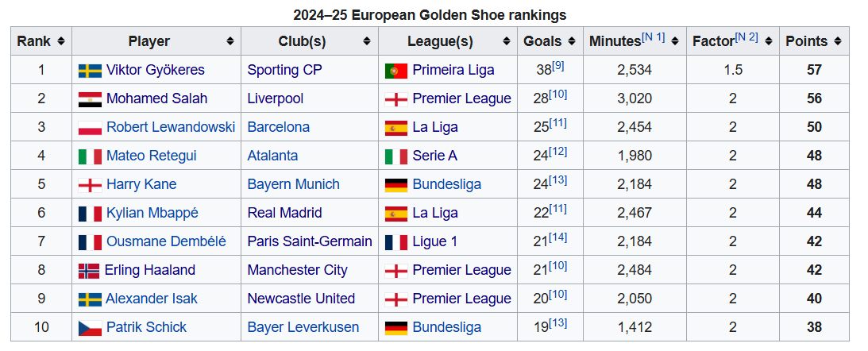Sort table by the Points column arrows
The image size is (868, 351).
(x=838, y=41)
